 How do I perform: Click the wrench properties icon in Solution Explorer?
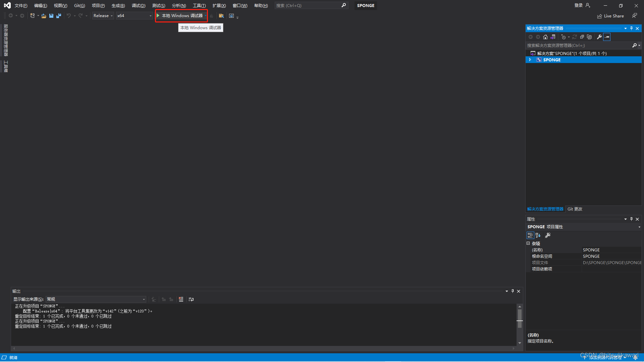pyautogui.click(x=599, y=37)
